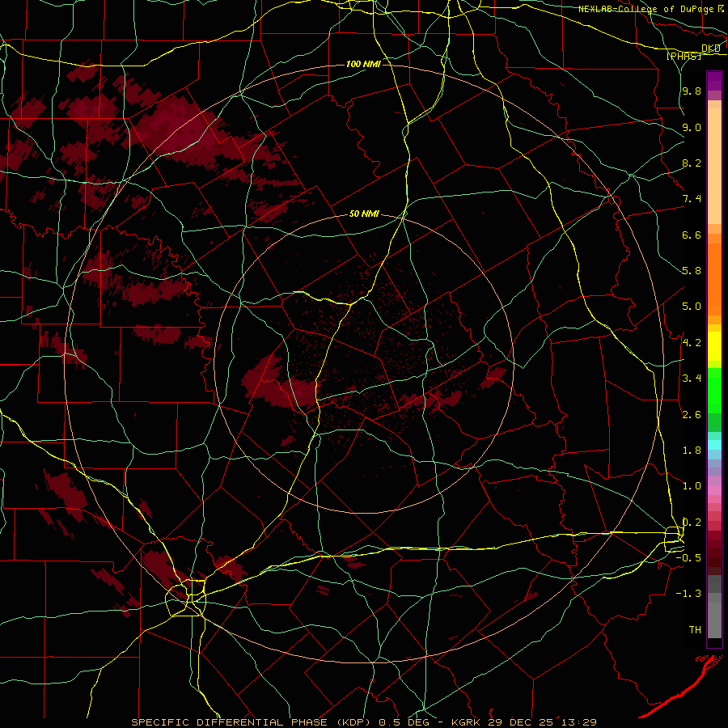Viewport: 728px width, 728px height.
Task: Click the DKD label above the color scale
Action: coord(711,49)
